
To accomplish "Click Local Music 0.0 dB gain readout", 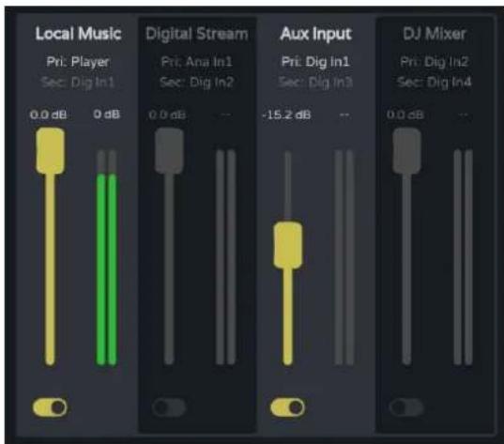I will coord(49,115).
